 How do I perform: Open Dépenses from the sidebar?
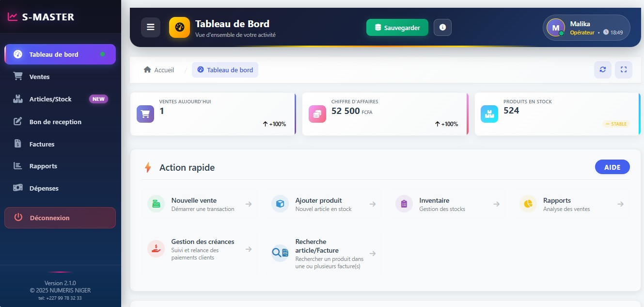click(44, 188)
